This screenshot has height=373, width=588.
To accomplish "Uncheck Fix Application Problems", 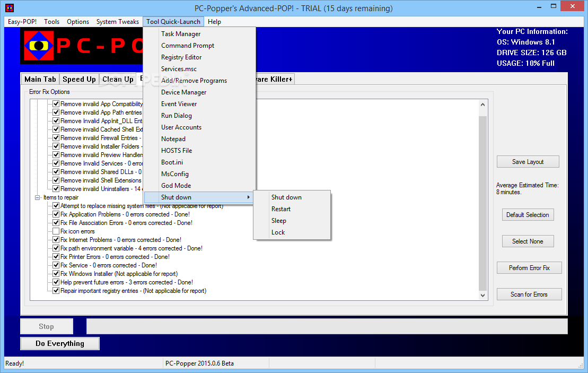I will click(x=56, y=214).
